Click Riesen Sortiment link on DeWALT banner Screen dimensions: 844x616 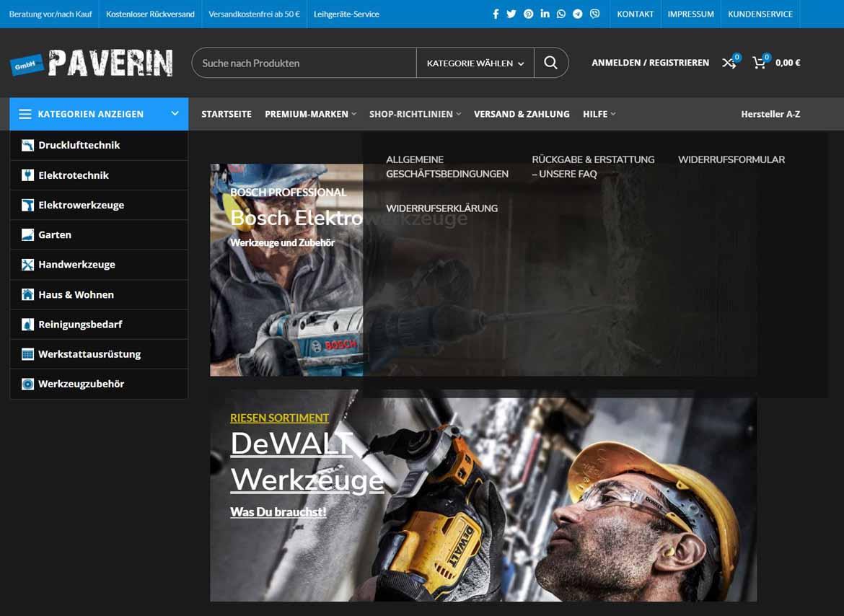[x=279, y=418]
